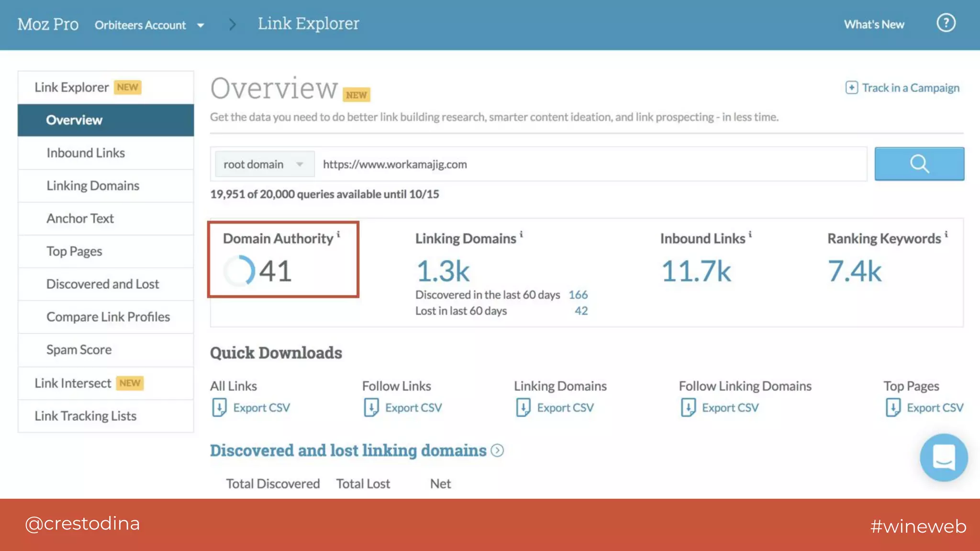Click Domain Authority info icon
The width and height of the screenshot is (980, 551).
click(338, 234)
